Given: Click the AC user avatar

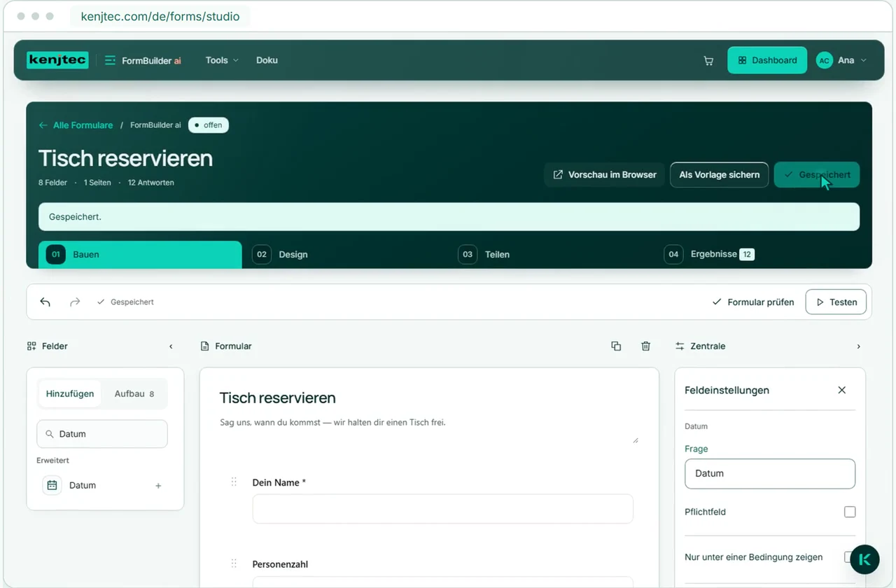Looking at the screenshot, I should point(824,61).
